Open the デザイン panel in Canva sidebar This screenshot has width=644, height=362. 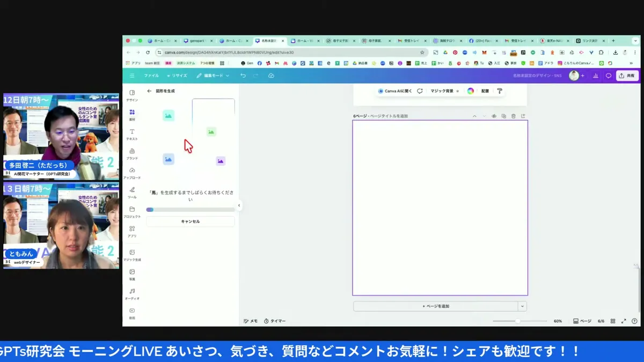(x=132, y=95)
